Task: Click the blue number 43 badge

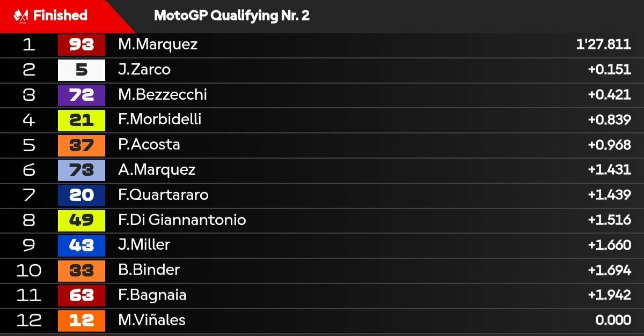Action: [x=82, y=245]
